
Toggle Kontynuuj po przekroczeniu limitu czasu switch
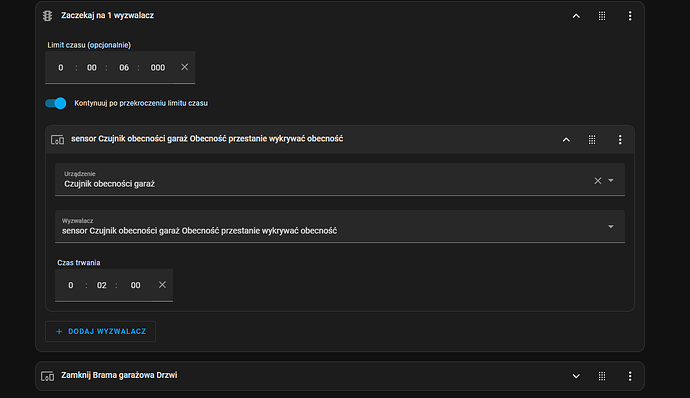(56, 103)
